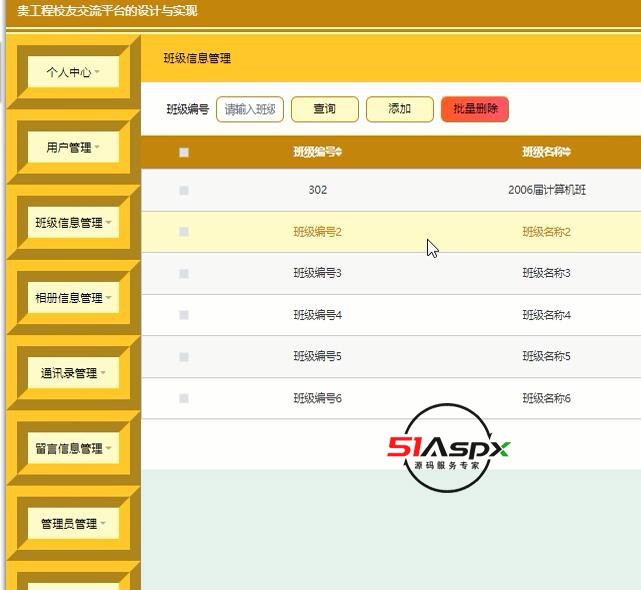The height and width of the screenshot is (590, 641).
Task: Check the box for row 302
Action: [184, 191]
